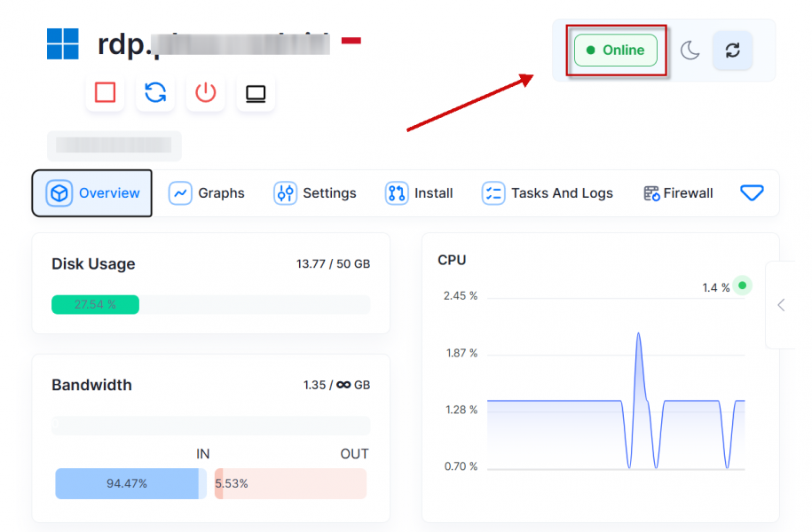The height and width of the screenshot is (532, 812).
Task: Toggle dark mode with moon icon
Action: coord(690,51)
